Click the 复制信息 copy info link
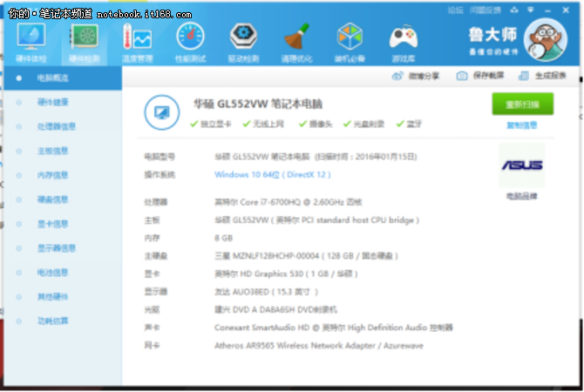584x392 pixels. [x=521, y=125]
